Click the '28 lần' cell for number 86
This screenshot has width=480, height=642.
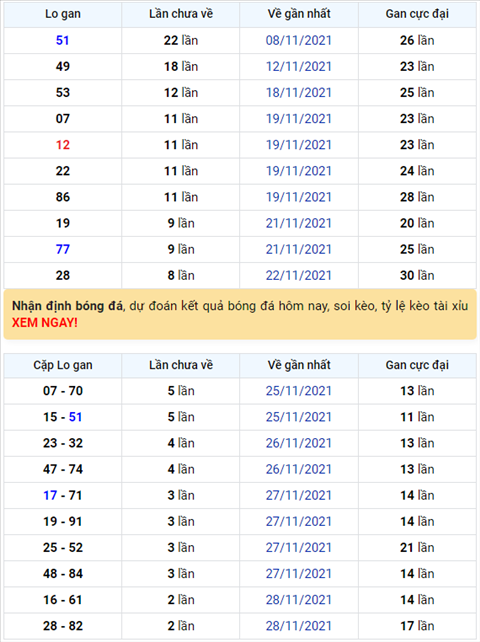click(x=417, y=197)
